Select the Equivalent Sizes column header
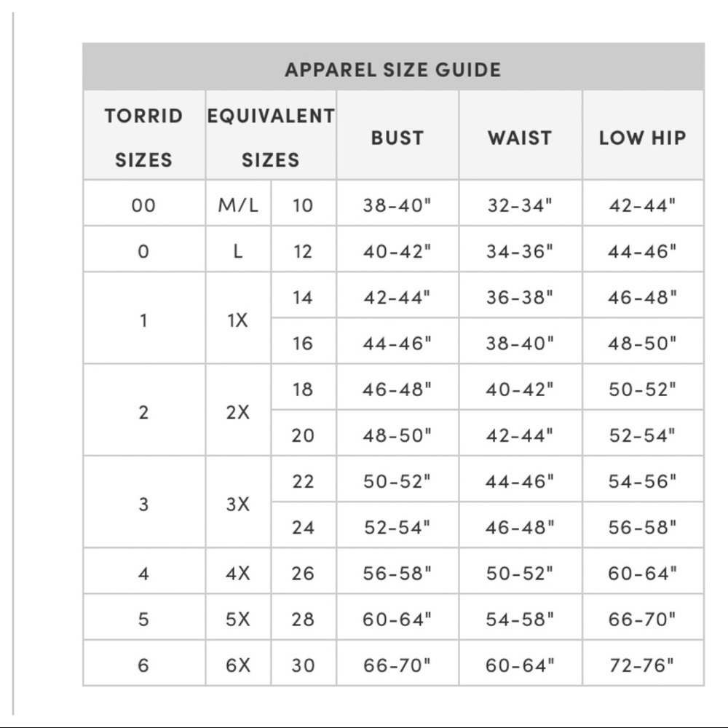 click(x=271, y=137)
